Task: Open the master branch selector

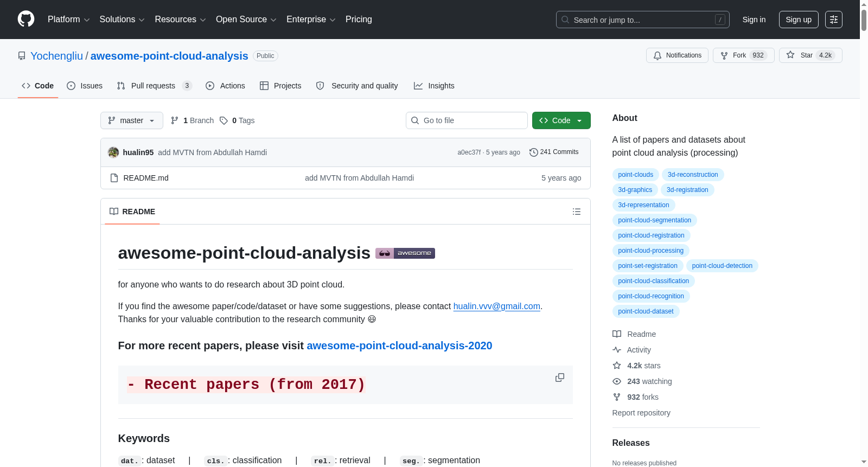Action: click(132, 120)
